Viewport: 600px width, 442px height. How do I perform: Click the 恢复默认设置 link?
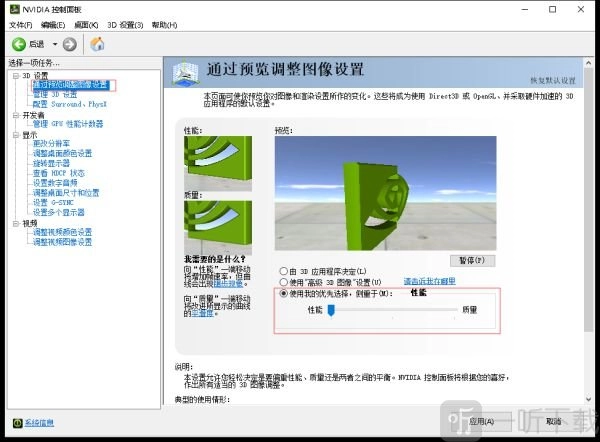553,80
